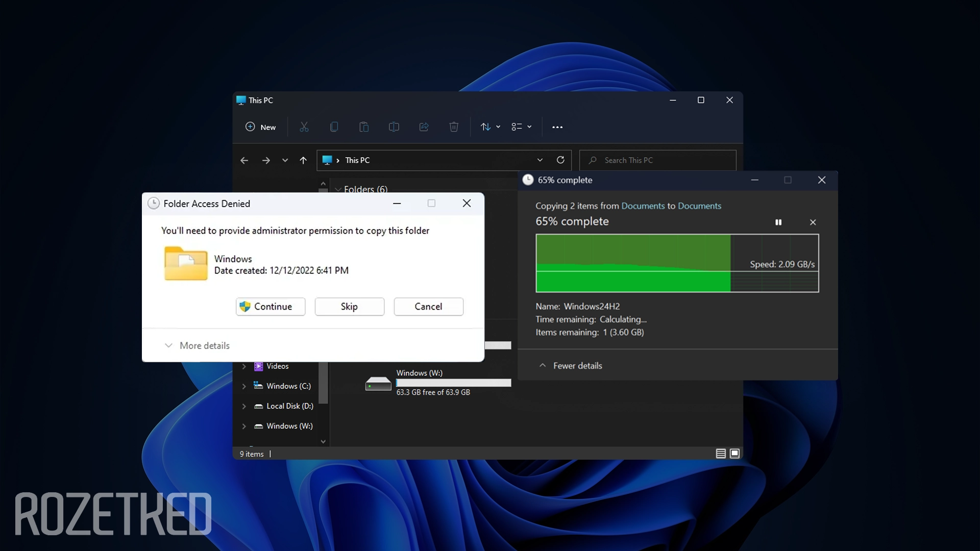Image resolution: width=980 pixels, height=551 pixels.
Task: Minimize the This PC Explorer window
Action: tap(673, 100)
